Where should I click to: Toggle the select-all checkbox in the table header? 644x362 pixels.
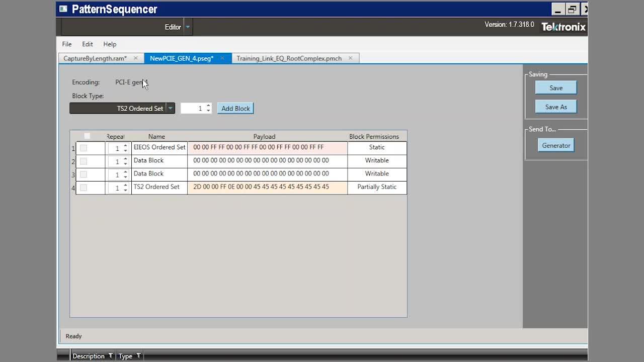[x=87, y=135]
